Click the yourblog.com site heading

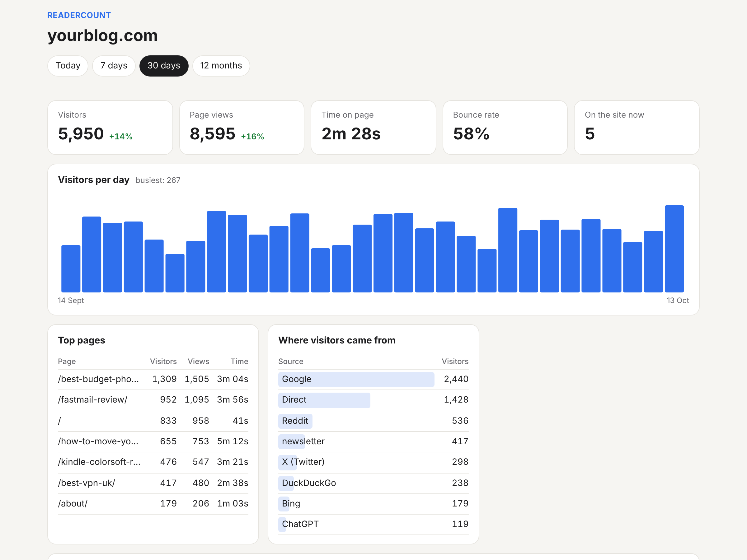click(x=103, y=36)
